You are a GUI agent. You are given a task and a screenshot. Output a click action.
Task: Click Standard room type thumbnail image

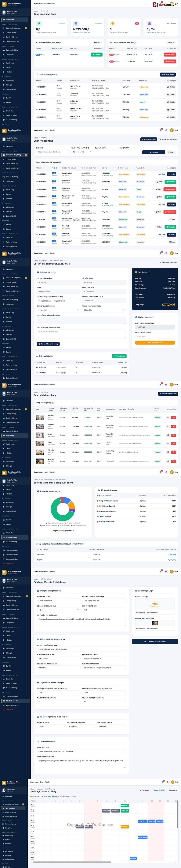point(40,417)
